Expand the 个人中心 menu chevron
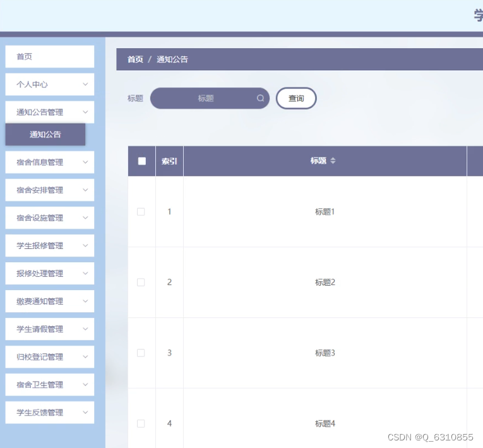The height and width of the screenshot is (448, 483). pyautogui.click(x=85, y=84)
